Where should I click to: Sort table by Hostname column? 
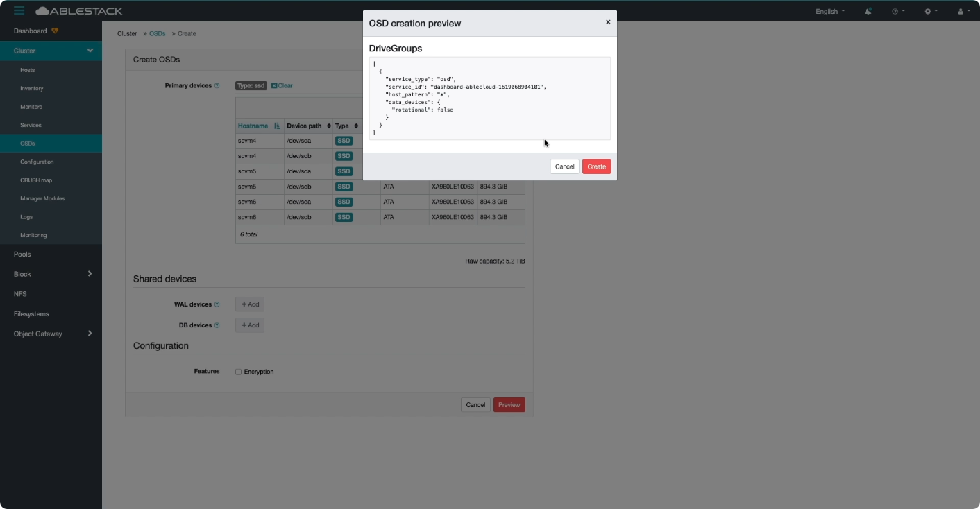(x=259, y=126)
